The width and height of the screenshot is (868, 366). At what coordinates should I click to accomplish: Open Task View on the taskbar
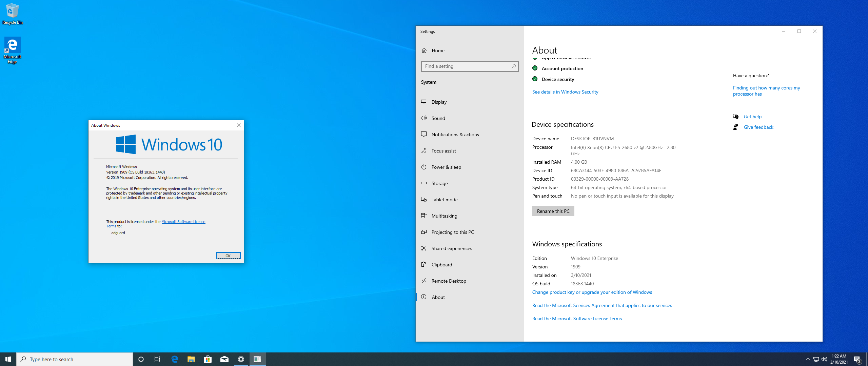[157, 359]
